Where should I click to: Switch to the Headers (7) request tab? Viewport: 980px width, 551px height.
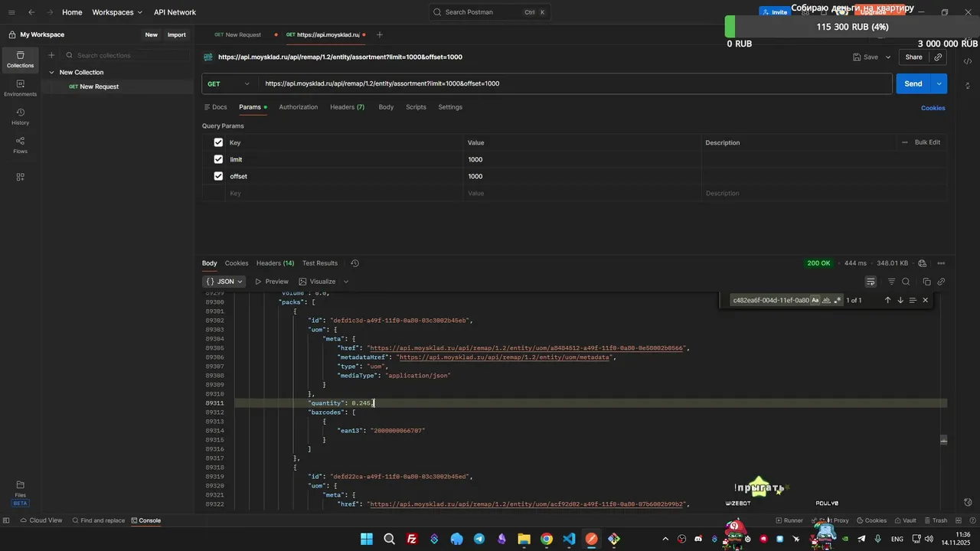click(347, 107)
